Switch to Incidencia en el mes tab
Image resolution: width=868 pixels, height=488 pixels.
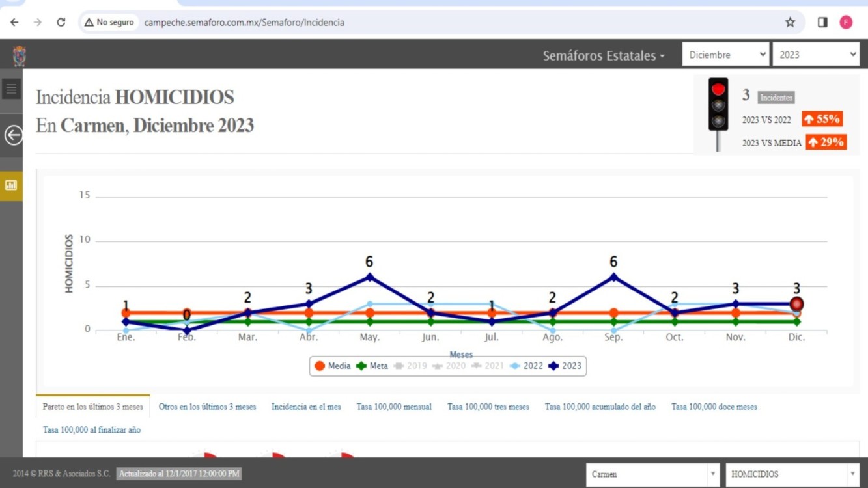click(x=306, y=407)
